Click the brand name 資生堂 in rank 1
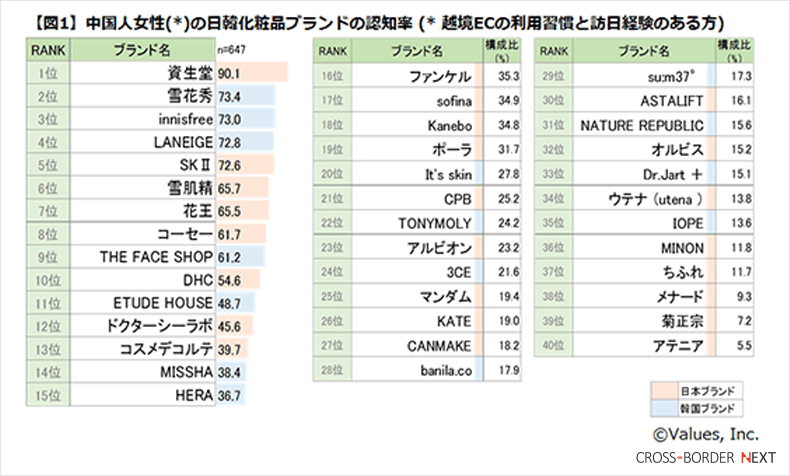This screenshot has width=790, height=476. coord(190,74)
